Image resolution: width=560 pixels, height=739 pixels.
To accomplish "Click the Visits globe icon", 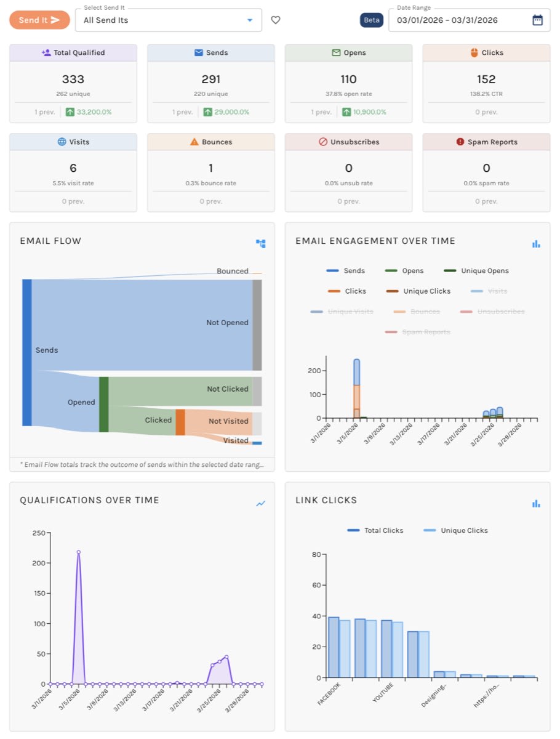I will (62, 142).
